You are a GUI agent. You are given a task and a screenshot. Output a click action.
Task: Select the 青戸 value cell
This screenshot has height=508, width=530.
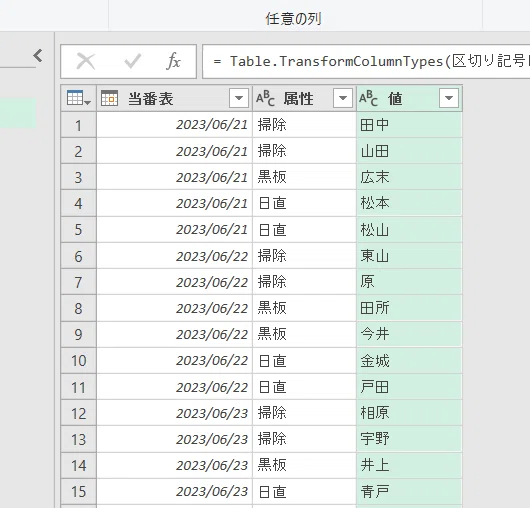409,491
